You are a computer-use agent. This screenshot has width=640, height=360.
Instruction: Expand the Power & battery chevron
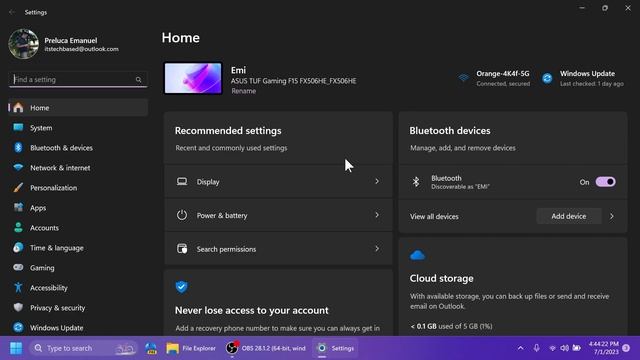(377, 215)
